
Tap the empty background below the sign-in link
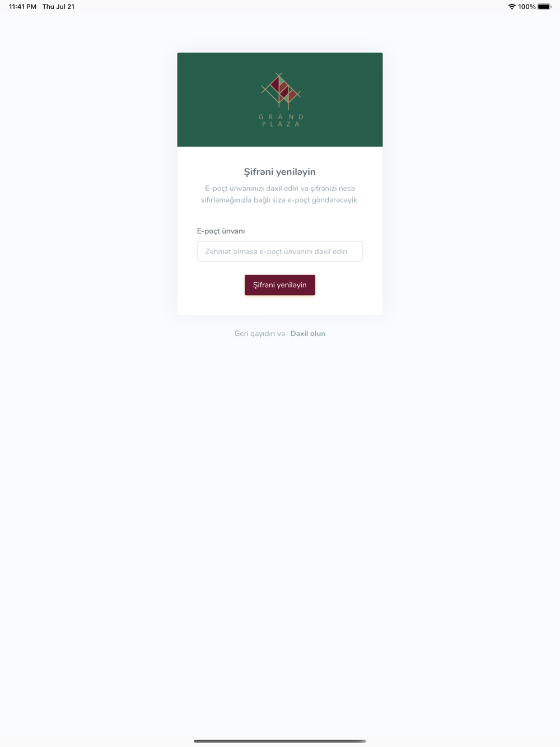280,532
